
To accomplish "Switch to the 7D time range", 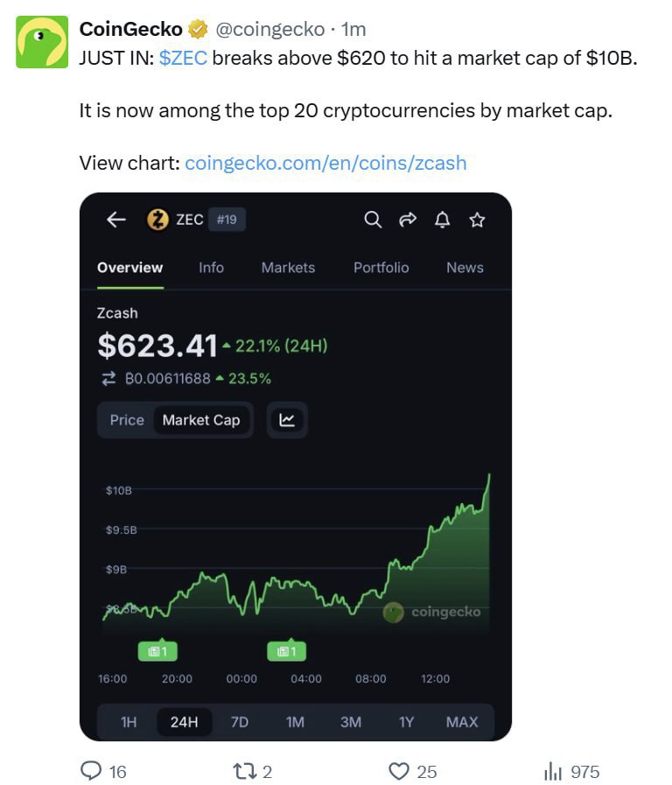I will point(240,722).
